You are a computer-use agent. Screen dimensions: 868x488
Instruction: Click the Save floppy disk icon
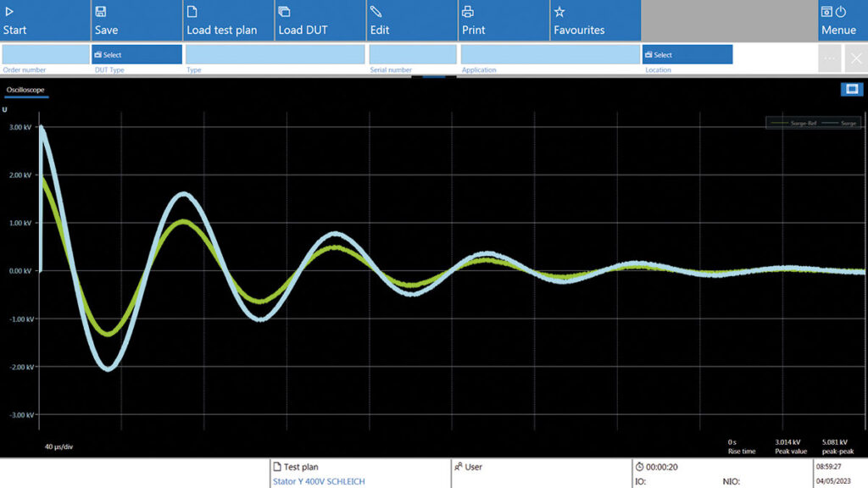click(x=101, y=12)
